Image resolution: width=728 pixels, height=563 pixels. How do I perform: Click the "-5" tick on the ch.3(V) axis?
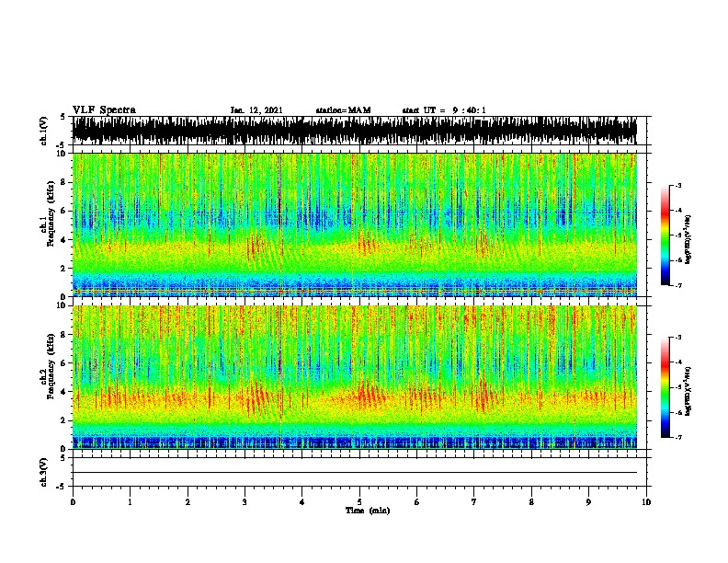click(x=62, y=487)
